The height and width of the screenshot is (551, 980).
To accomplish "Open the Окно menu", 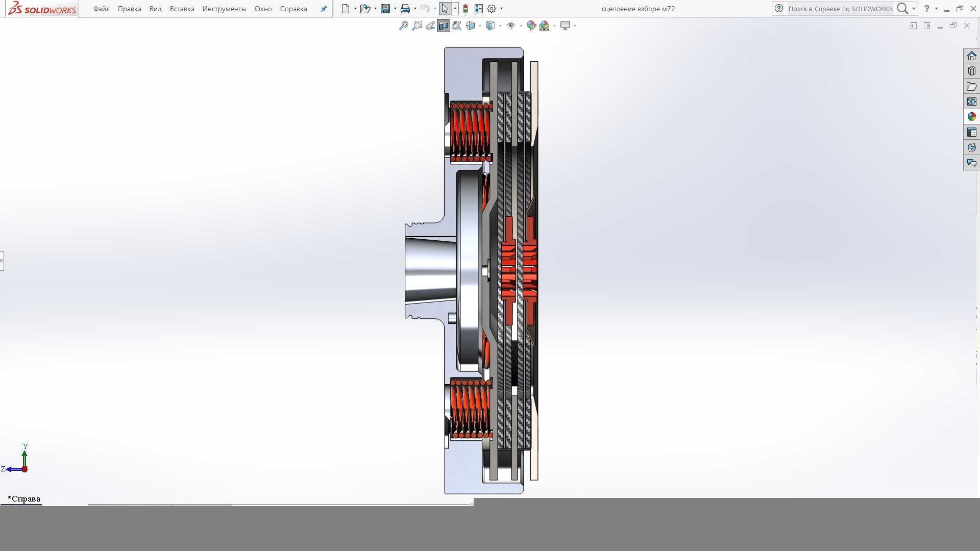I will click(263, 9).
